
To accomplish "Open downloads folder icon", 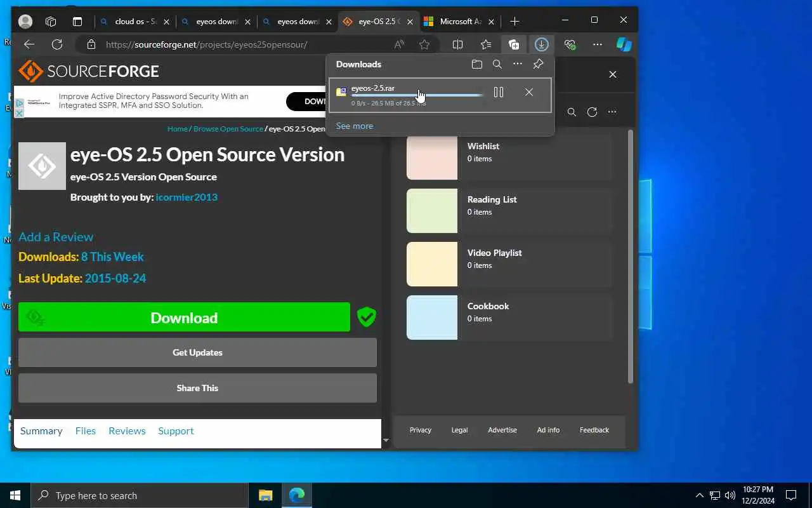I will coord(477,64).
